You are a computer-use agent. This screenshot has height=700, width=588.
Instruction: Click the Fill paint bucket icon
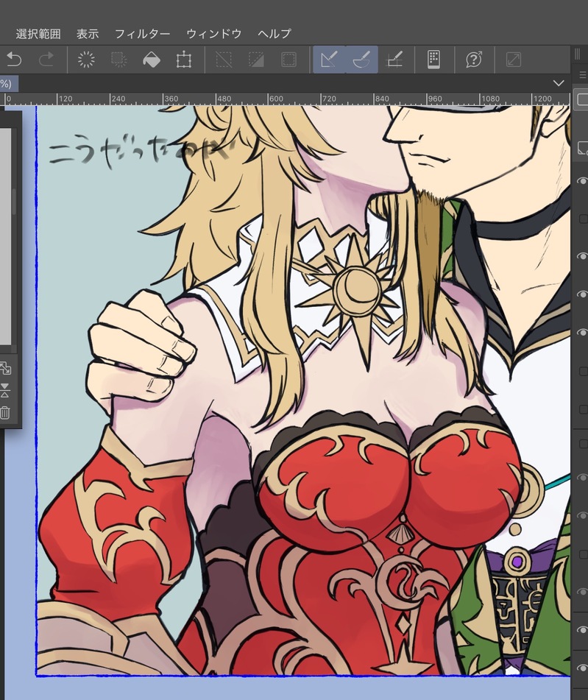(x=152, y=60)
